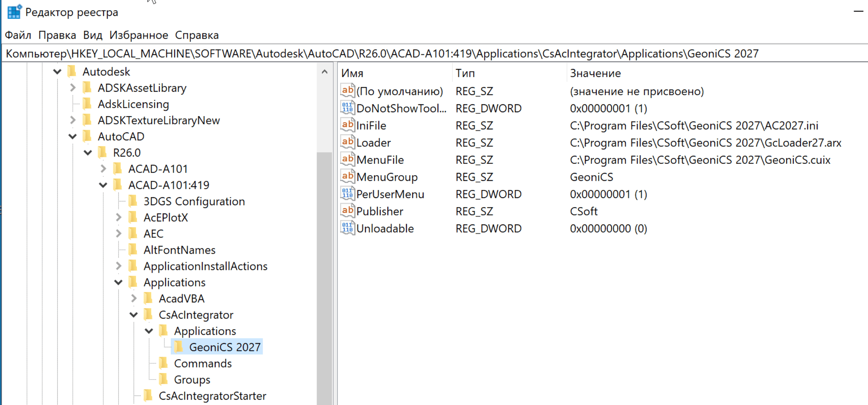
Task: Click the Unloadable DWORD value icon
Action: click(x=347, y=228)
